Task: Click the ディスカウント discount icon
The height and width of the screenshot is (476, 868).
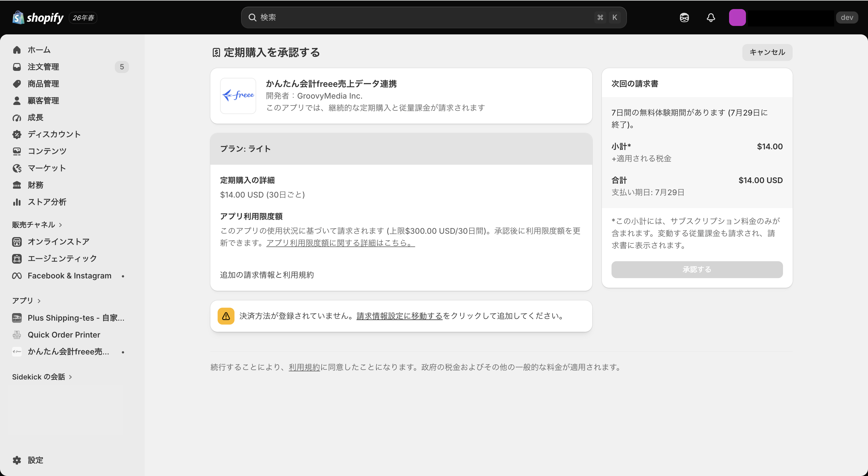Action: tap(17, 134)
